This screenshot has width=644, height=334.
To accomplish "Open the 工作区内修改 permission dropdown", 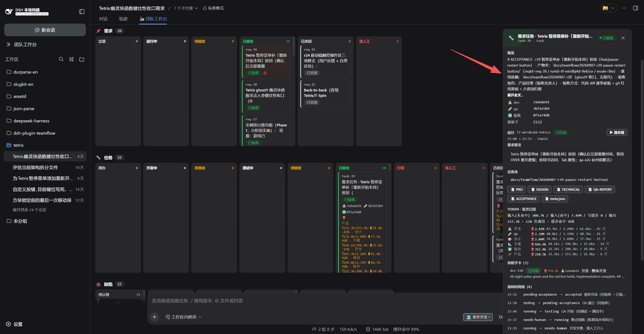I will pyautogui.click(x=184, y=317).
